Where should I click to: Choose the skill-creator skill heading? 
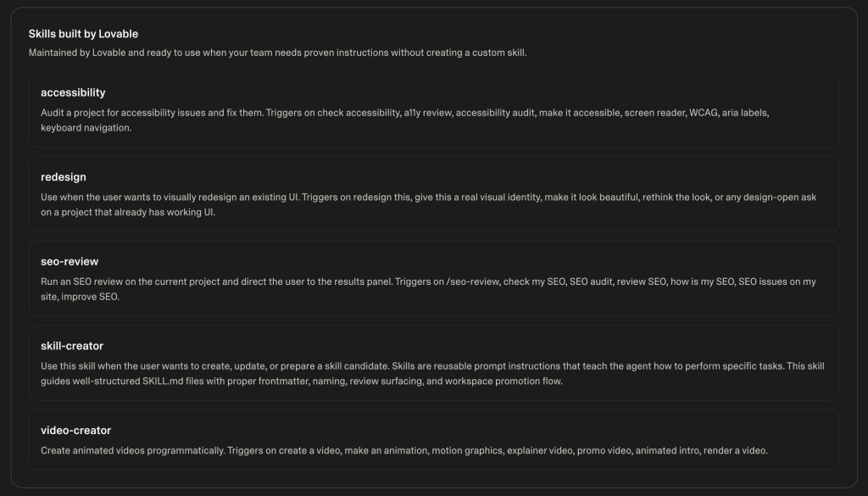click(72, 346)
